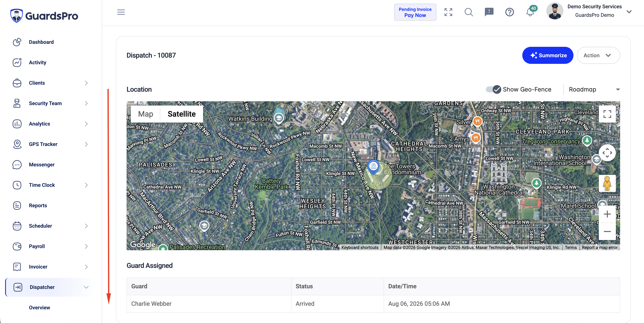Viewport: 644px width, 323px height.
Task: Expand the Analytics submenu arrow
Action: pyautogui.click(x=86, y=124)
